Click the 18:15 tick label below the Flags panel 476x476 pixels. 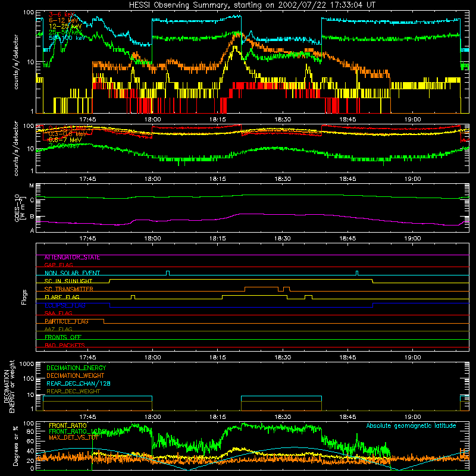(x=217, y=358)
